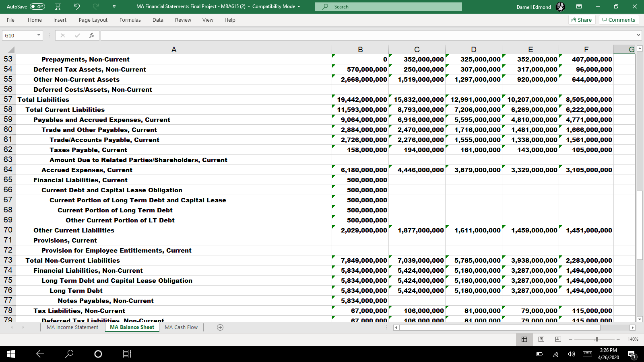Open Customize Quick Access Toolbar dropdown
644x362 pixels.
pyautogui.click(x=114, y=6)
